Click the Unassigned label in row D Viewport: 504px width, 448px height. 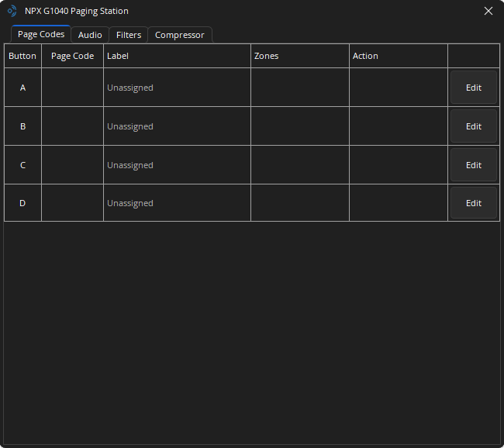tap(130, 203)
